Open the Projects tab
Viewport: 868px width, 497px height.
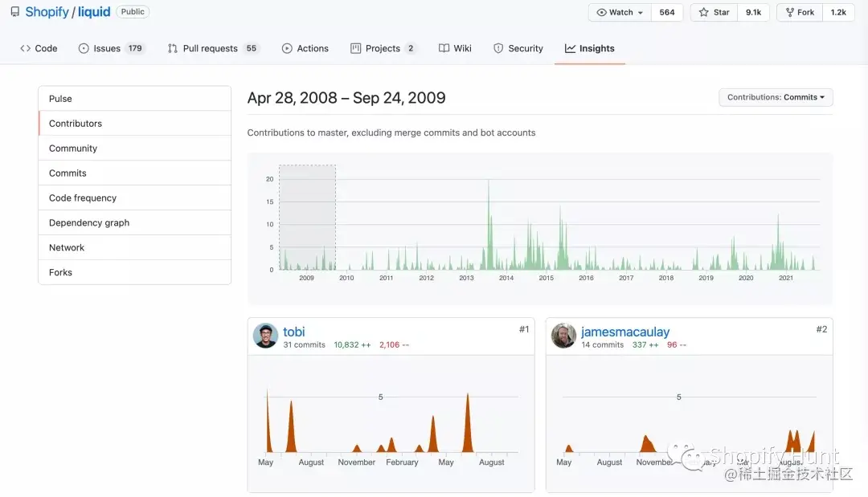tap(383, 48)
